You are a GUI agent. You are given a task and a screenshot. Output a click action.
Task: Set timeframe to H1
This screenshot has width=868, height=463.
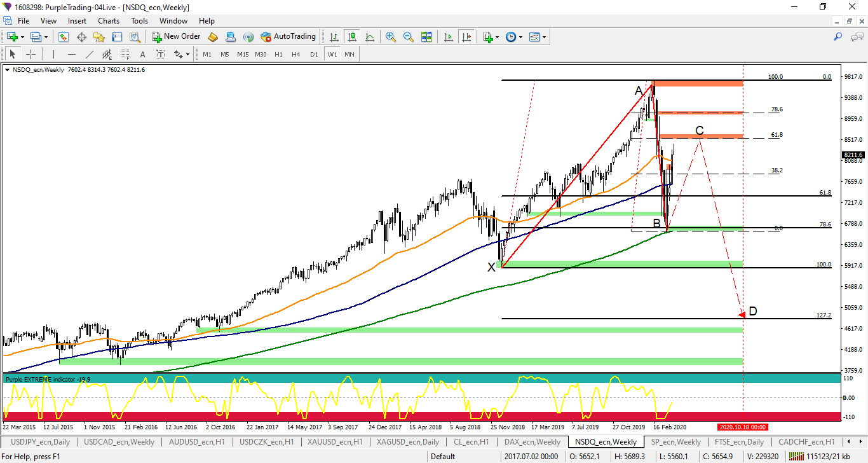278,54
